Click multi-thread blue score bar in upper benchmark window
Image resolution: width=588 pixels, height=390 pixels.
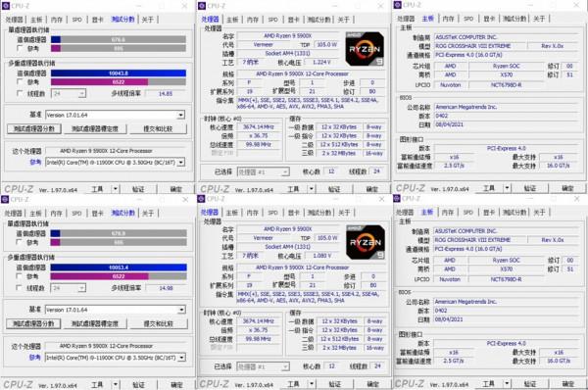(119, 73)
